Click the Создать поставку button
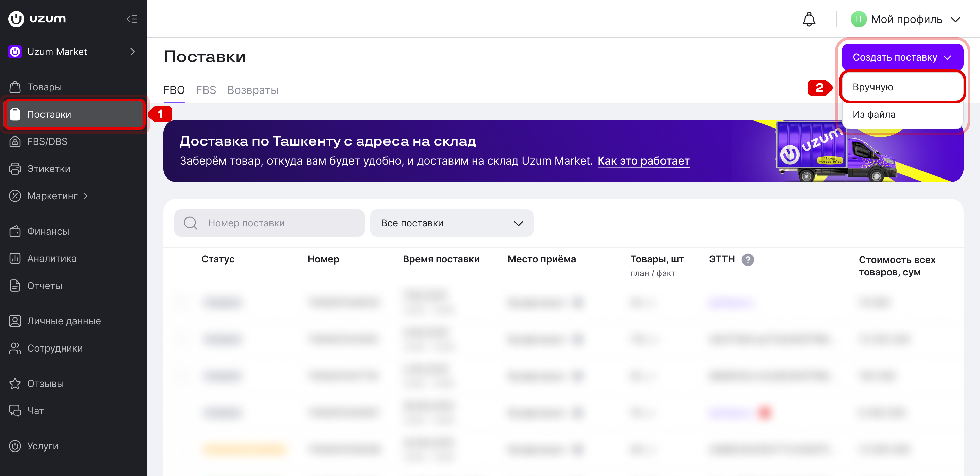 [902, 57]
